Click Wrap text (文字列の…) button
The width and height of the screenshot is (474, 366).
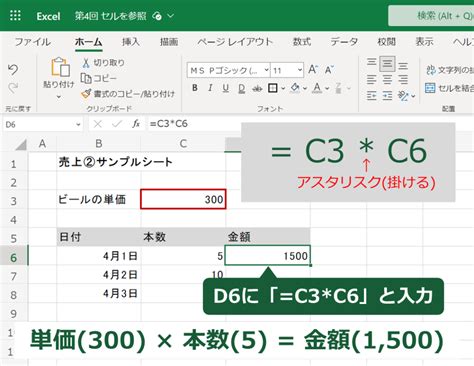coord(450,70)
